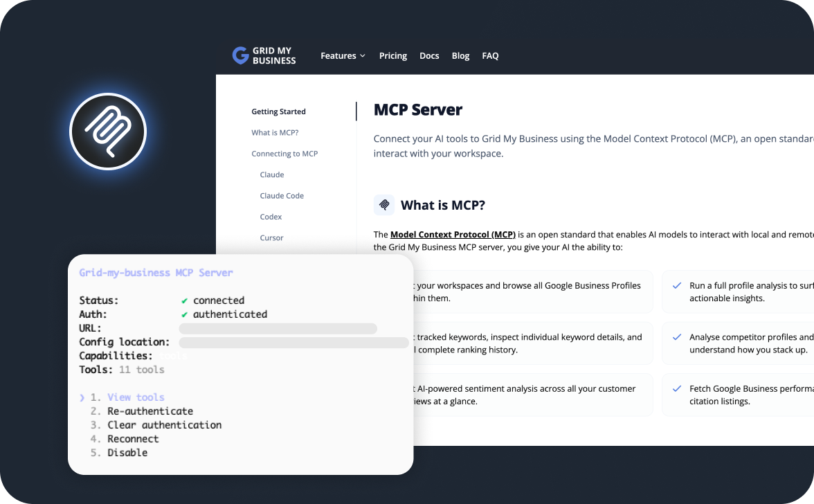Select Claude in the sidebar
This screenshot has height=504, width=814.
pos(272,174)
